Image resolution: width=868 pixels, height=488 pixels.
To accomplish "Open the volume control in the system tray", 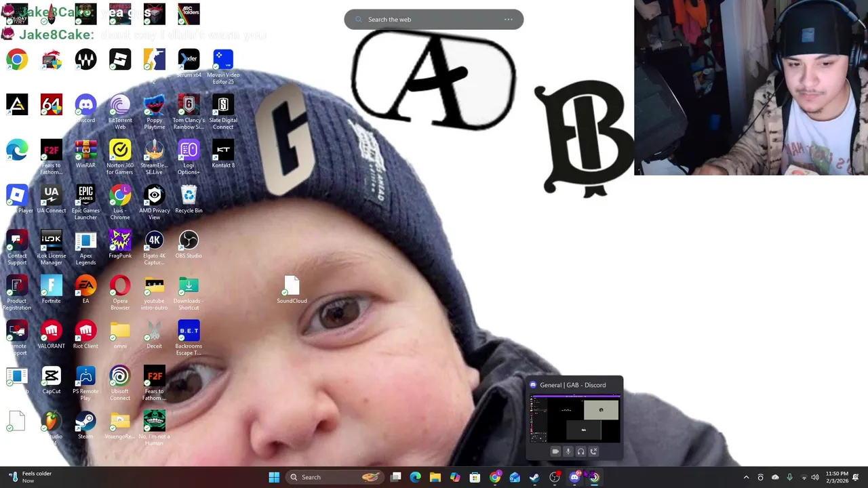I will (815, 477).
